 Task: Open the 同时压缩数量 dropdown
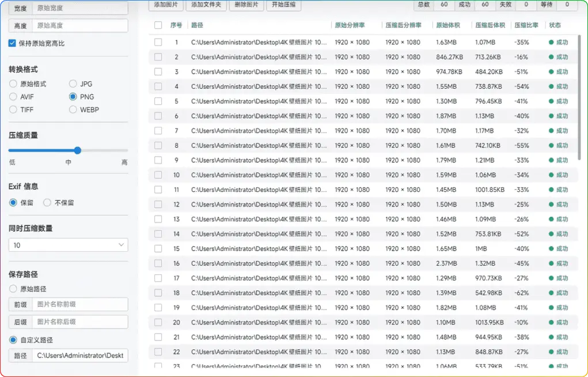68,245
